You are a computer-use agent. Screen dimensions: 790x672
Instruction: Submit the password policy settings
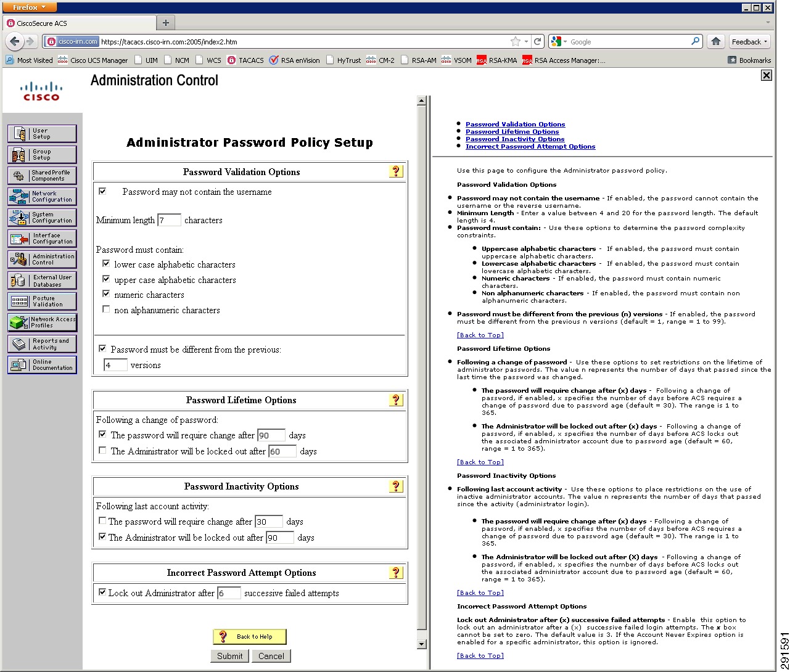tap(230, 656)
